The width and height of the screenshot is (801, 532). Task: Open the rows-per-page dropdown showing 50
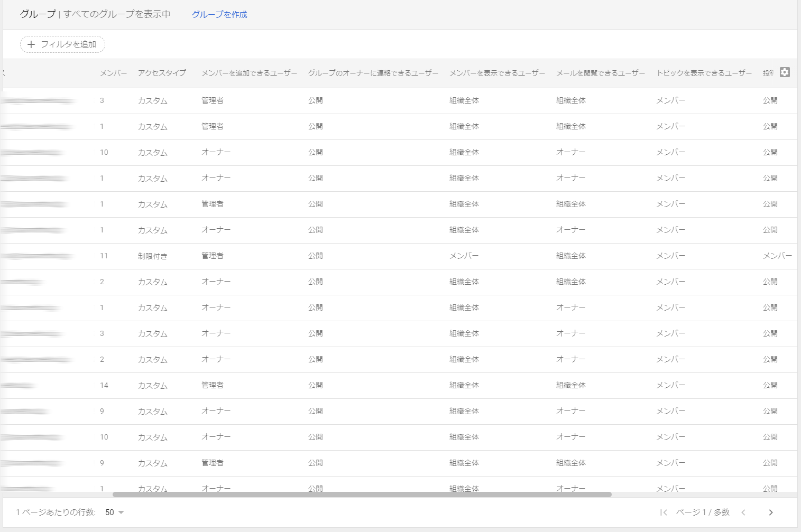coord(115,512)
